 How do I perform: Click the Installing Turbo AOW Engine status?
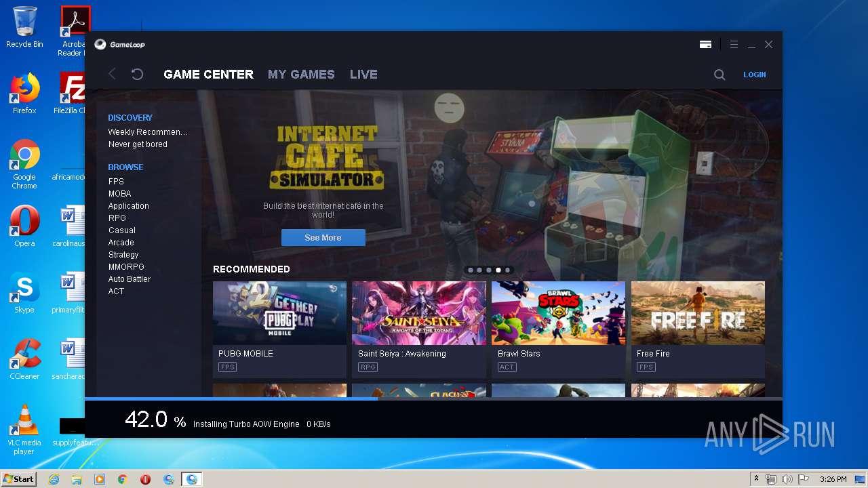coord(246,424)
